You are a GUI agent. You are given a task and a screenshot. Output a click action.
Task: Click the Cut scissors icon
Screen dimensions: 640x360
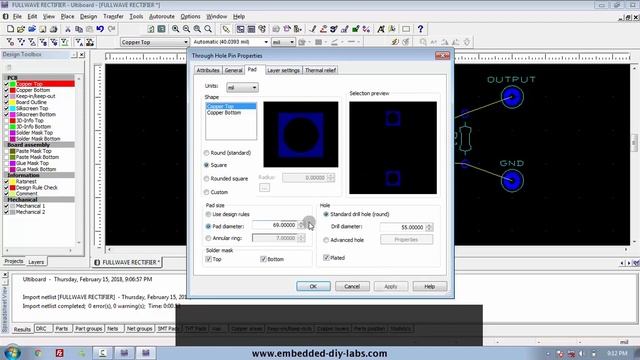click(68, 29)
